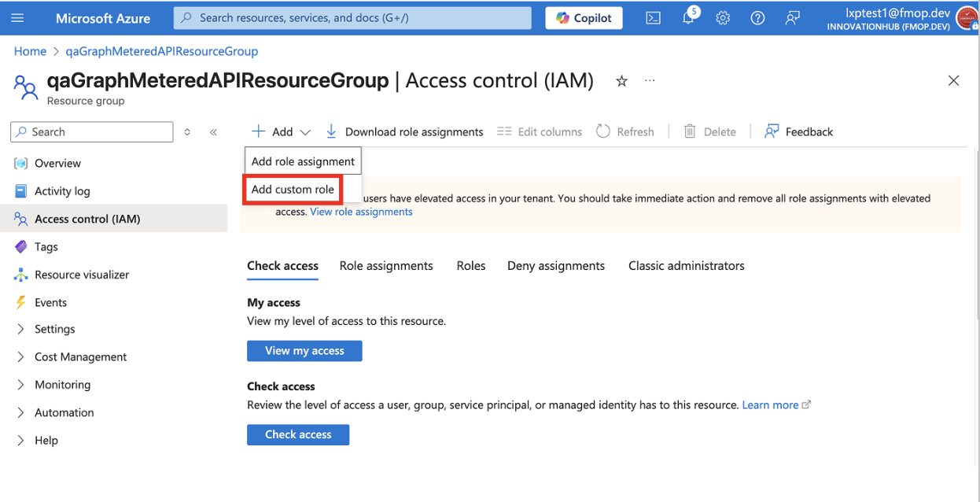
Task: Open Cloud Shell from top bar
Action: 653,18
